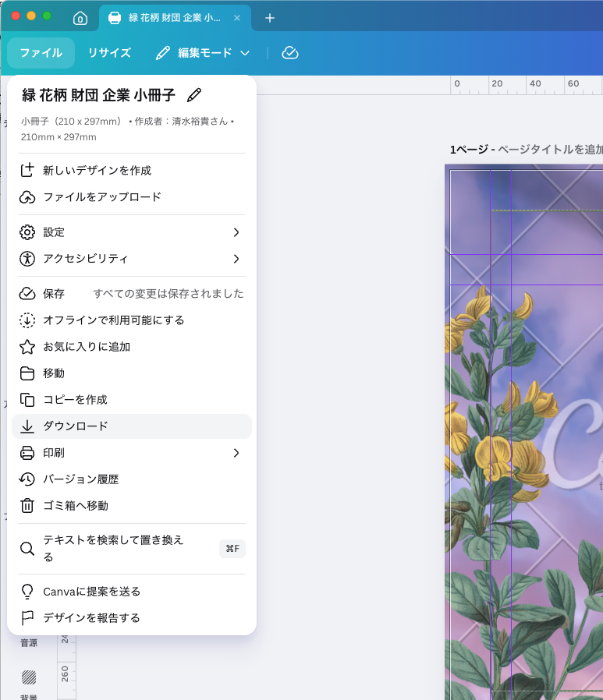This screenshot has width=603, height=700.
Task: Expand the 設定 chevron arrow
Action: click(x=236, y=232)
